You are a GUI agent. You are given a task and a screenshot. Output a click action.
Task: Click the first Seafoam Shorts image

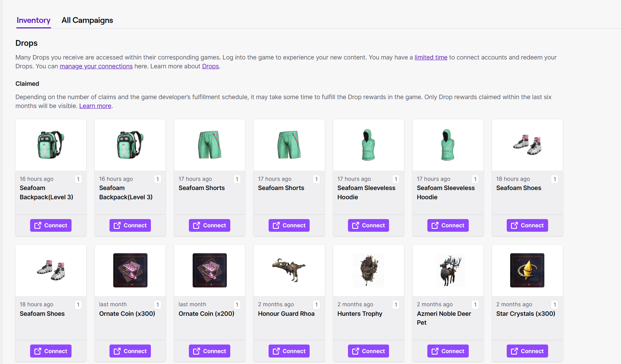click(210, 145)
